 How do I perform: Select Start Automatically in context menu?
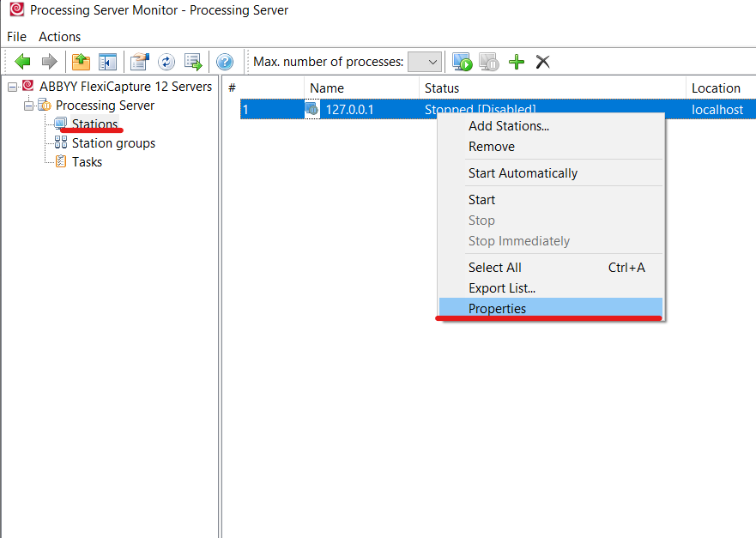pos(550,173)
